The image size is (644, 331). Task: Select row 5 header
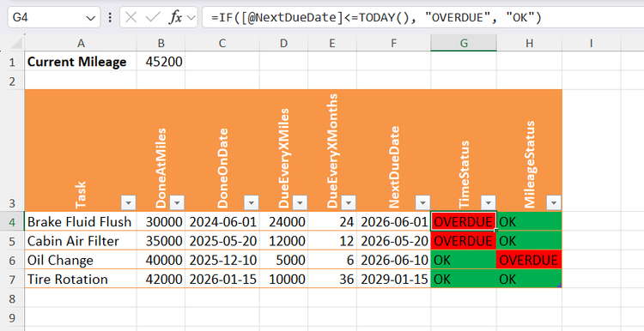point(12,241)
